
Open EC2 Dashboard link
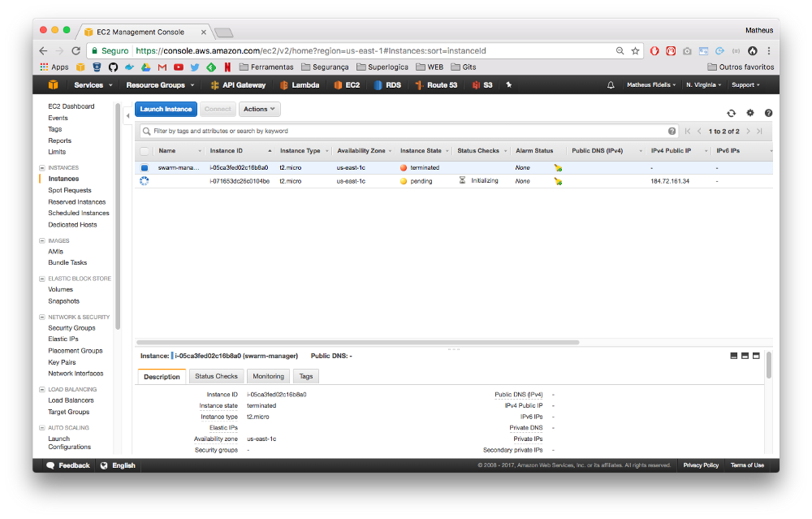tap(71, 106)
